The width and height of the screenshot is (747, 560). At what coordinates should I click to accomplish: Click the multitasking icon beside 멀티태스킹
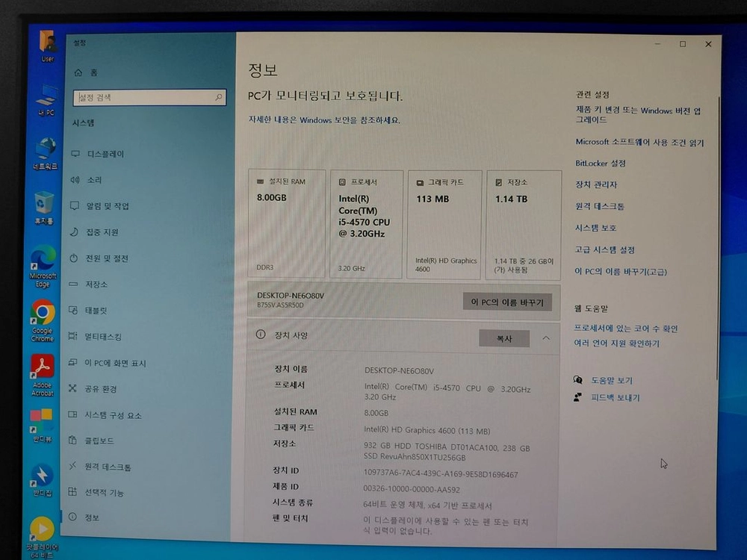coord(72,336)
